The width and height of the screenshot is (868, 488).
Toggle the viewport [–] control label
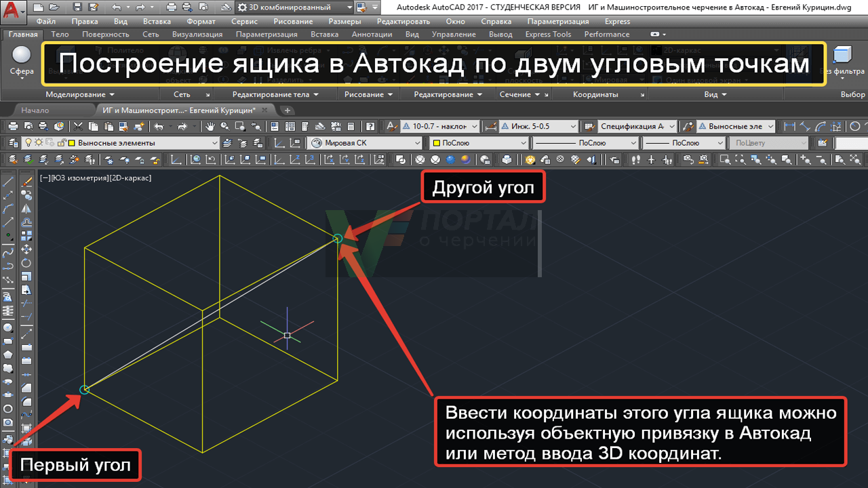point(45,178)
